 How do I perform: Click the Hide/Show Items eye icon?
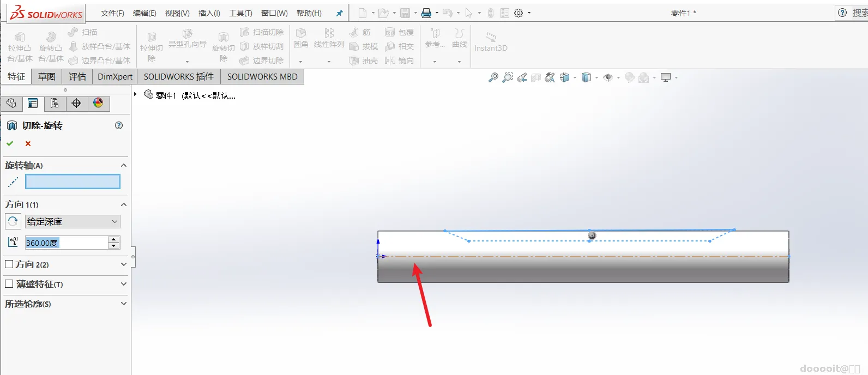pos(608,78)
